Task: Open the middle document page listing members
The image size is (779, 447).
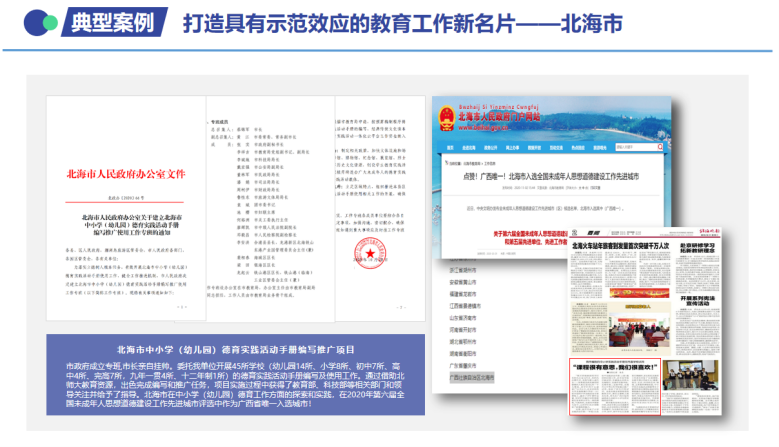Action: click(x=270, y=209)
